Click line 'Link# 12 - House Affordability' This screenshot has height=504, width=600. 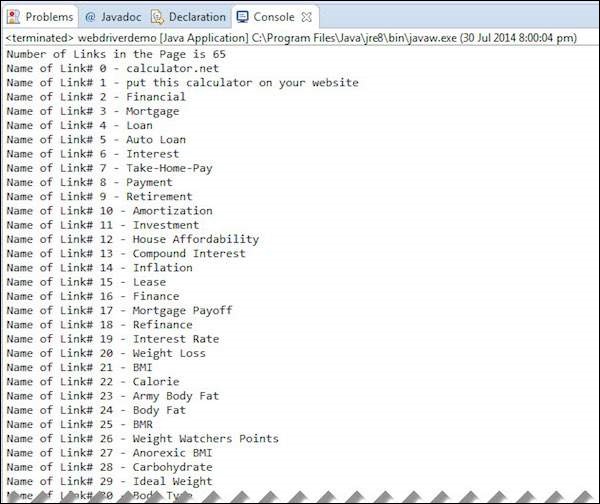pyautogui.click(x=133, y=240)
